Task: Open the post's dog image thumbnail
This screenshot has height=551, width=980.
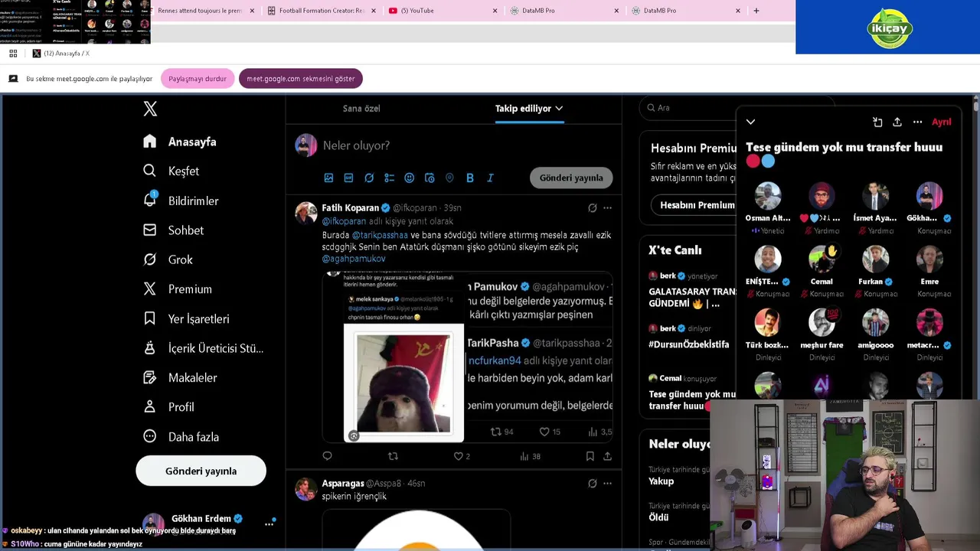Action: tap(403, 383)
